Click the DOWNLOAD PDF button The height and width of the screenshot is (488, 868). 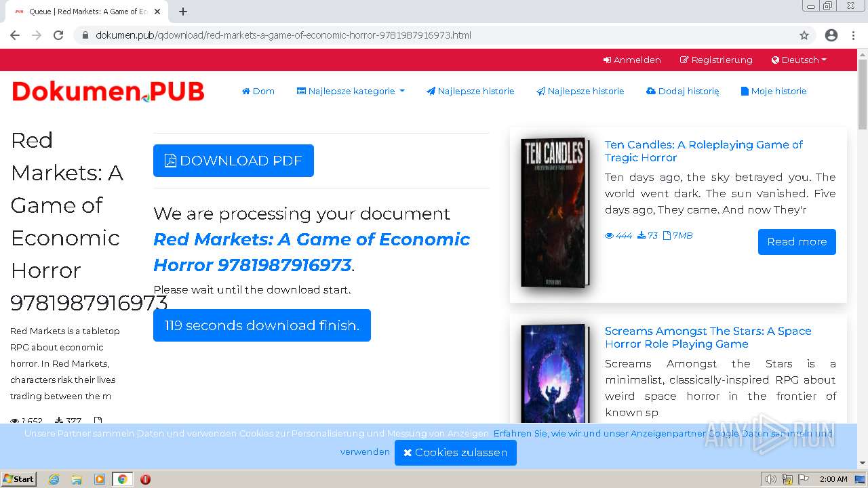(x=233, y=161)
